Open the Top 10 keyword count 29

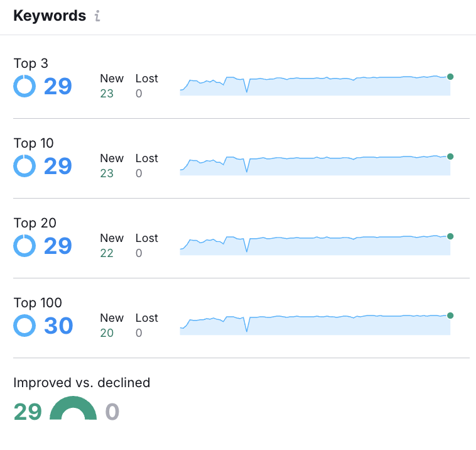(58, 166)
